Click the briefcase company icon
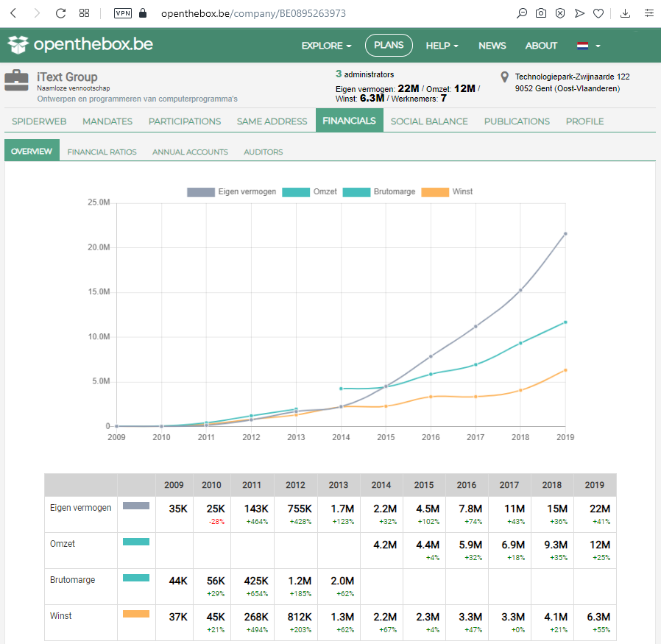Viewport: 661px width, 644px height. [16, 80]
